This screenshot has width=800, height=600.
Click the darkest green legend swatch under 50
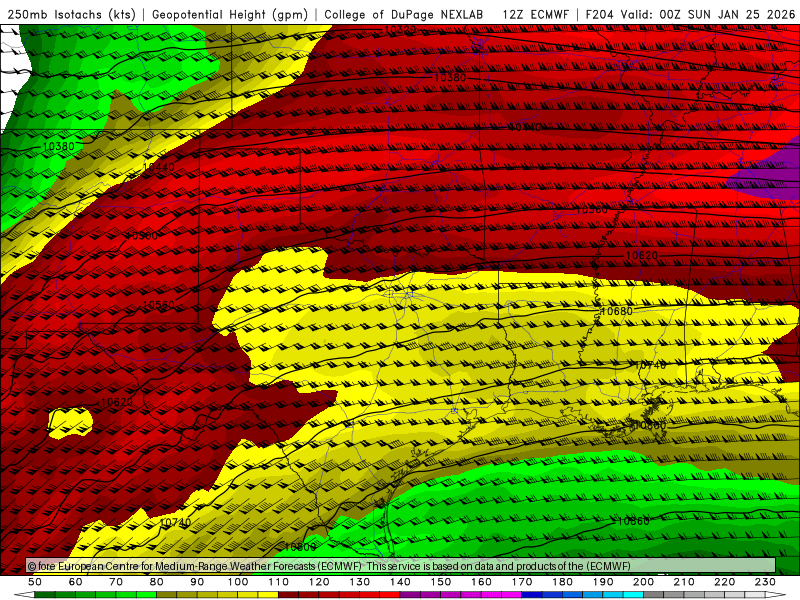point(45,595)
